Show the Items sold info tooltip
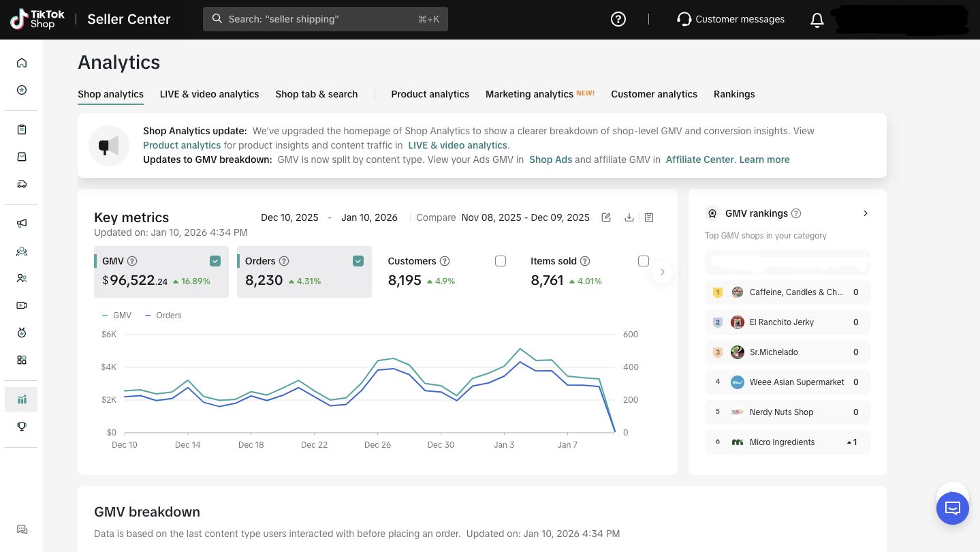The width and height of the screenshot is (980, 552). [x=585, y=261]
